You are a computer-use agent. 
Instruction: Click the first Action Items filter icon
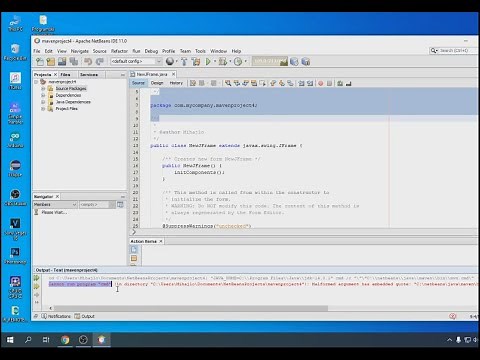(x=134, y=249)
